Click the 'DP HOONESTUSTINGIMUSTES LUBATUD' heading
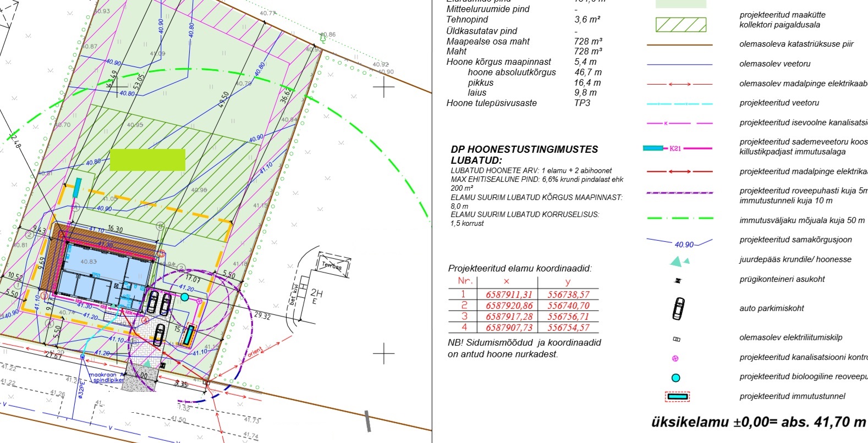868x443 pixels. click(x=524, y=154)
